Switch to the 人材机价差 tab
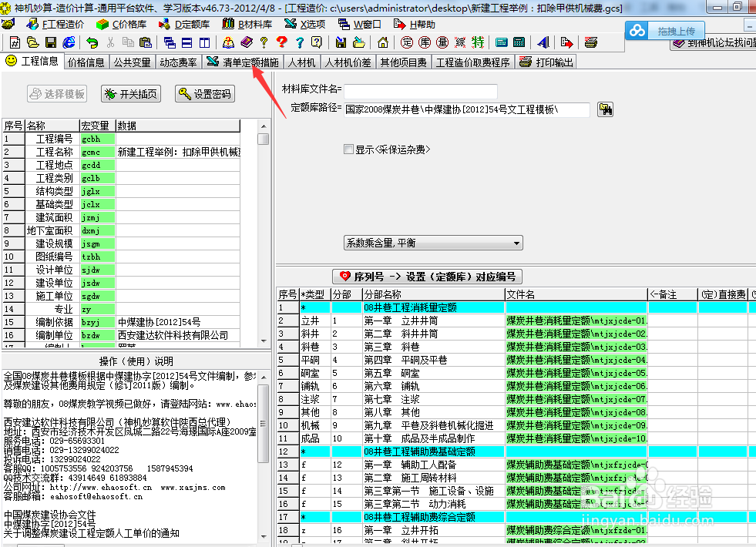 click(x=348, y=62)
